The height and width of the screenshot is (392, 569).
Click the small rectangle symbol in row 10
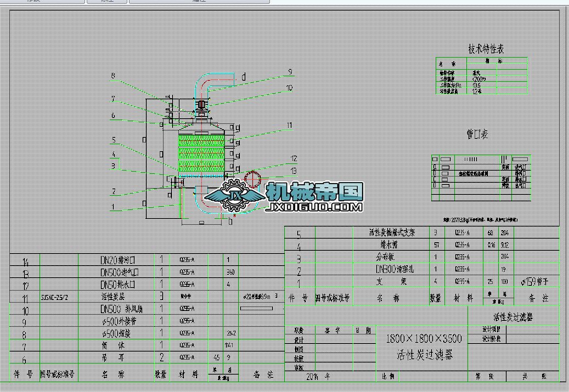256,309
